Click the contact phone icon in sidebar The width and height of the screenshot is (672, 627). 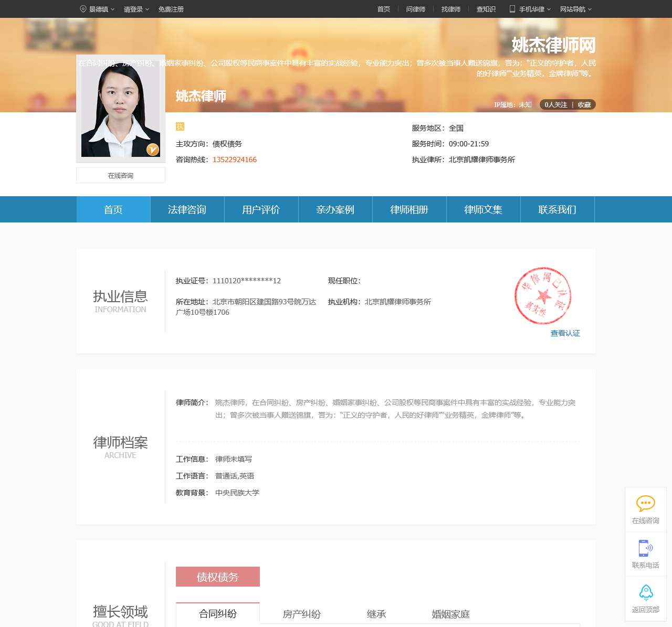645,548
